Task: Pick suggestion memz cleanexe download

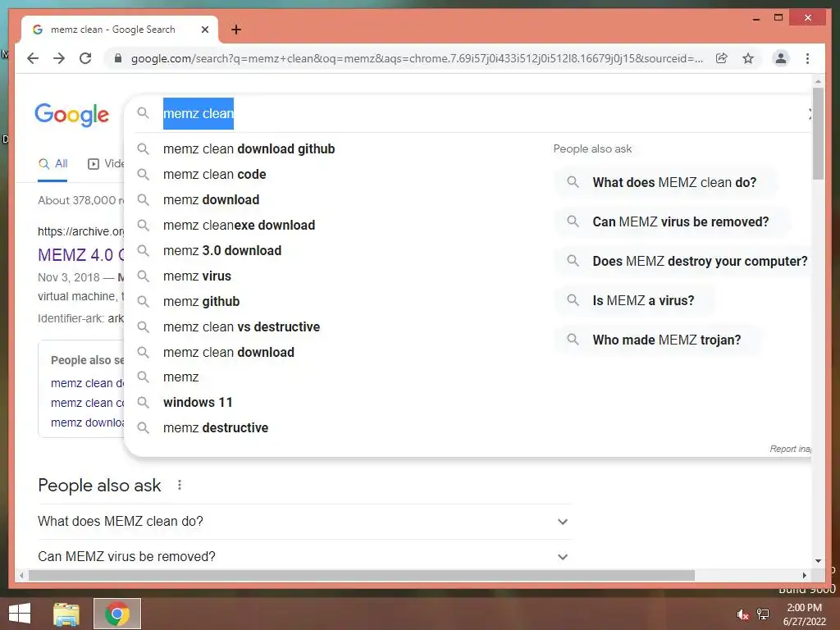Action: 239,225
